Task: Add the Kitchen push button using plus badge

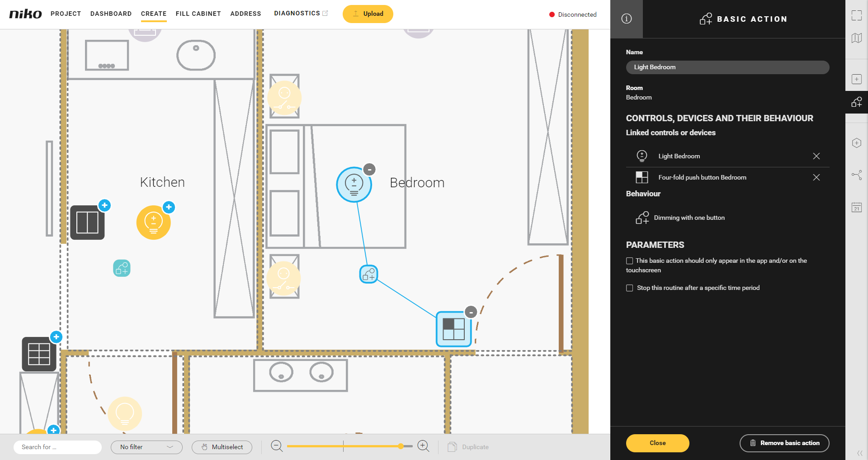Action: coord(104,205)
